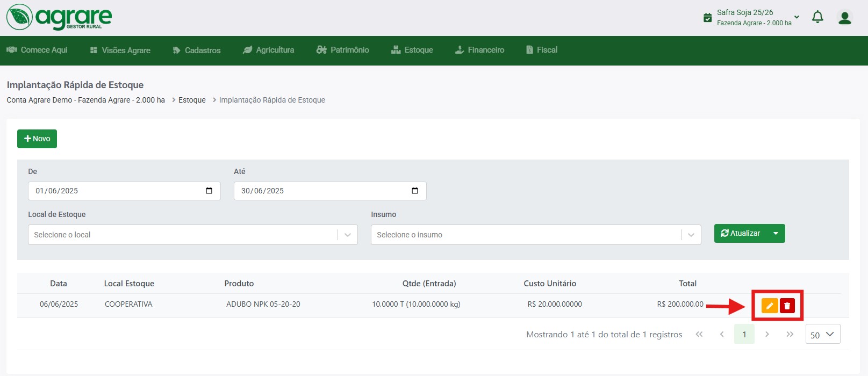This screenshot has height=376, width=868.
Task: Click the safra calendar icon in header
Action: 708,18
